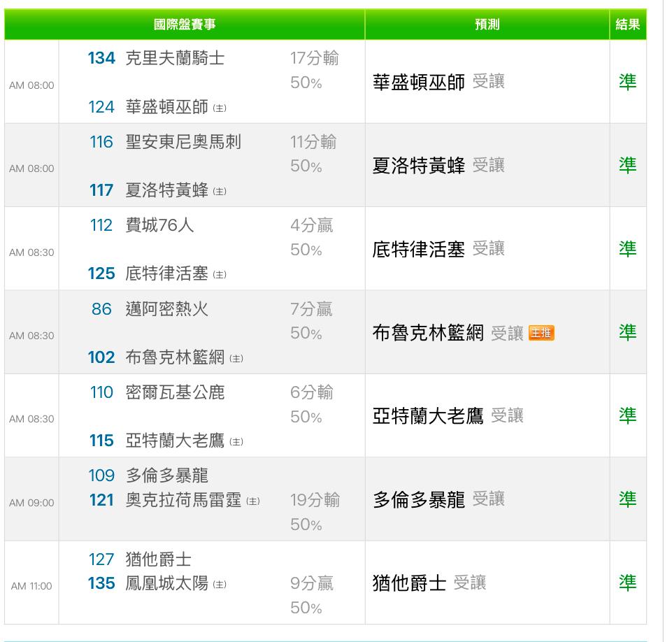Click the AM 09:00 game time
The height and width of the screenshot is (642, 672).
31,503
